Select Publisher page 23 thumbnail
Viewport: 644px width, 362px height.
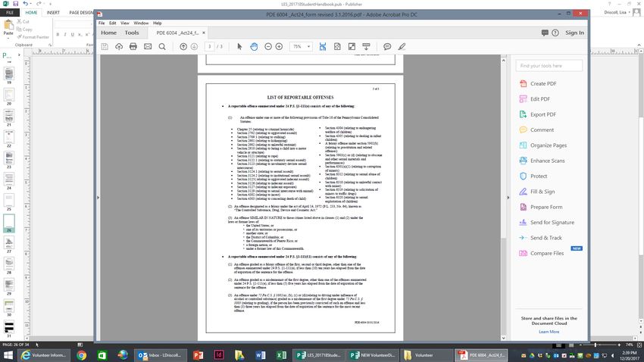click(x=8, y=158)
